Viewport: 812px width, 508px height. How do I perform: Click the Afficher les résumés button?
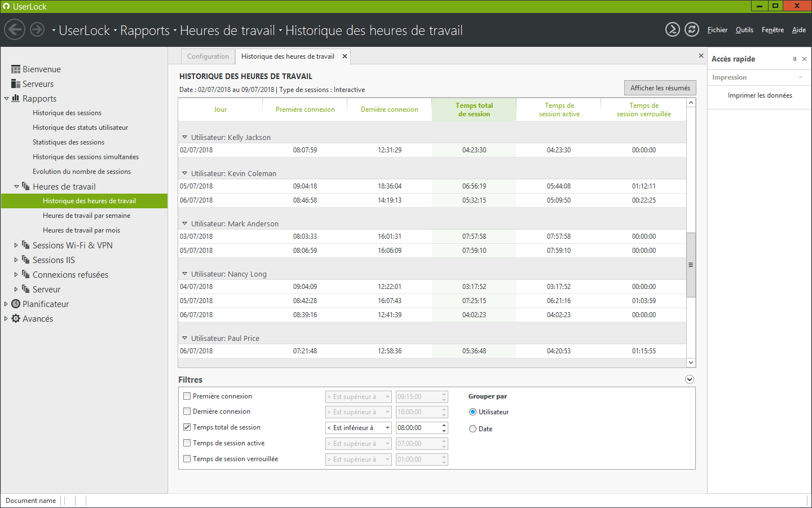660,88
